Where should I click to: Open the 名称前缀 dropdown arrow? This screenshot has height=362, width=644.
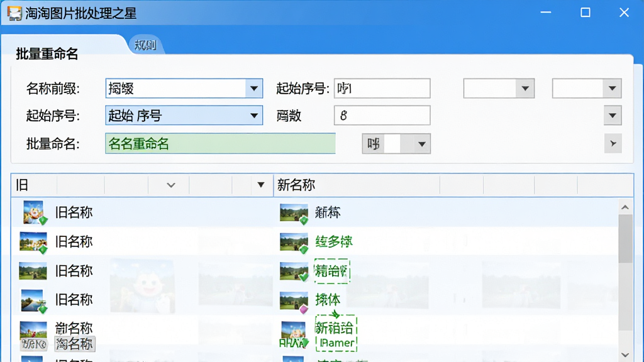click(x=254, y=88)
